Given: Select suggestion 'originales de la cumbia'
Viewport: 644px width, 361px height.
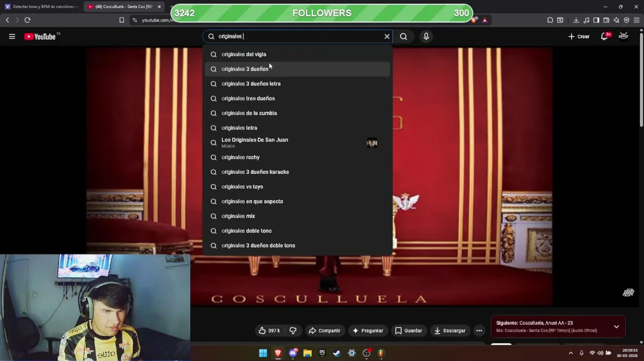Looking at the screenshot, I should click(298, 113).
